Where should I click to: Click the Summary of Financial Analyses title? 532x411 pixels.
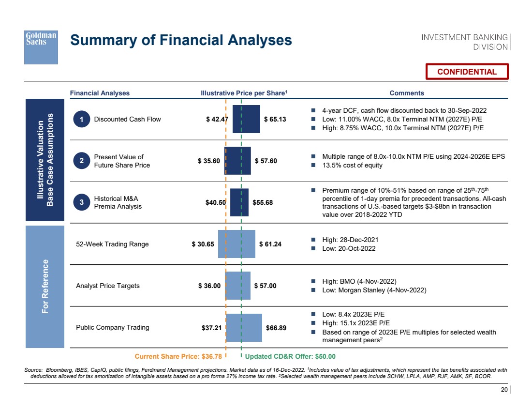[x=181, y=40]
